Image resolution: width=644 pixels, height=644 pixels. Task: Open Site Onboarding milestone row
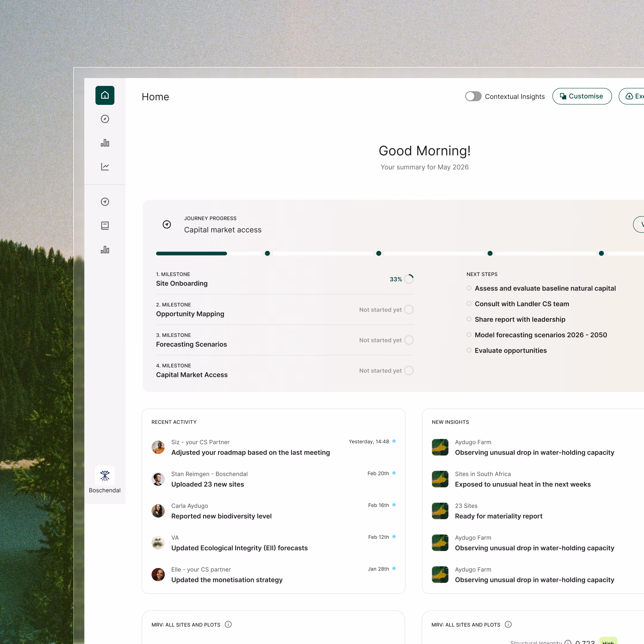click(285, 279)
